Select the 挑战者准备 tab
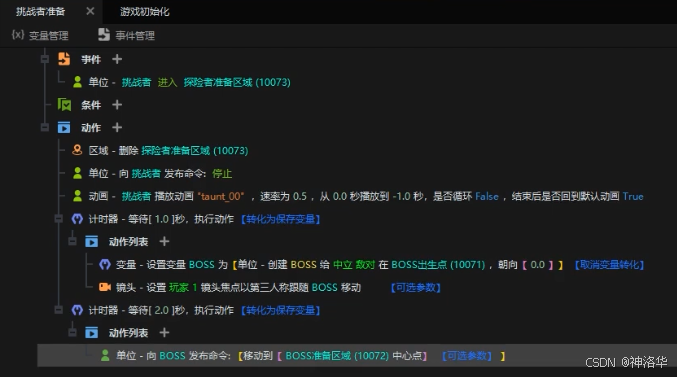The height and width of the screenshot is (377, 677). (x=40, y=12)
